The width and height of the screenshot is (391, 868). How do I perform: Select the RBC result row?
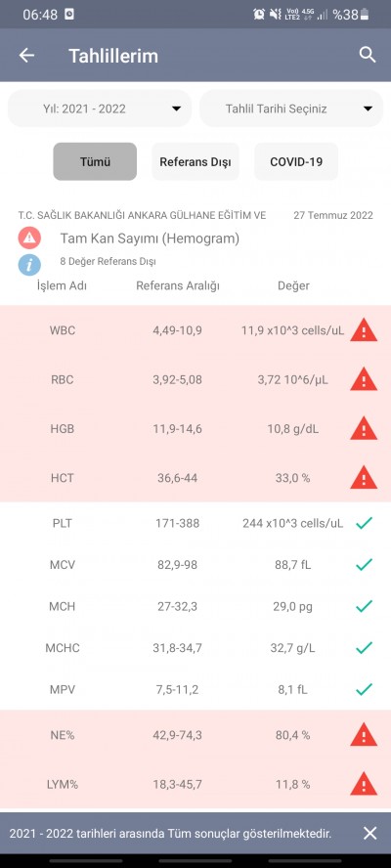(x=195, y=379)
